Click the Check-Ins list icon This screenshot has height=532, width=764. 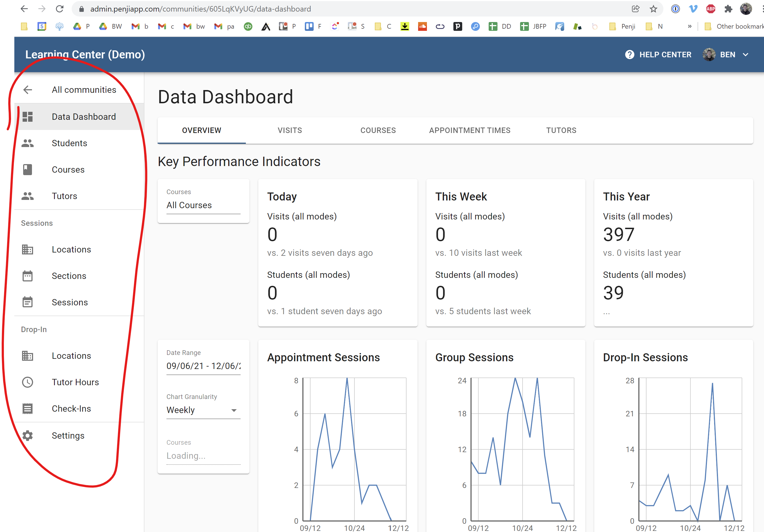click(x=28, y=409)
